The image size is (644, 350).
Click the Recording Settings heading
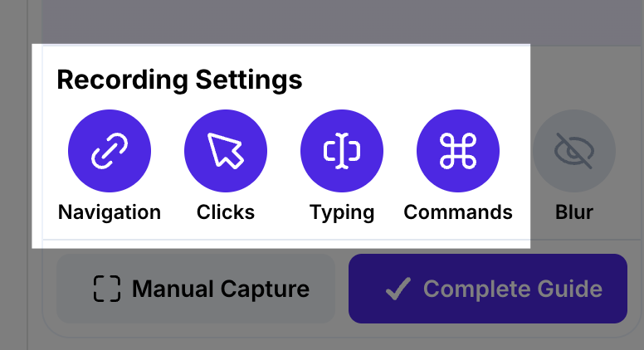pyautogui.click(x=179, y=80)
